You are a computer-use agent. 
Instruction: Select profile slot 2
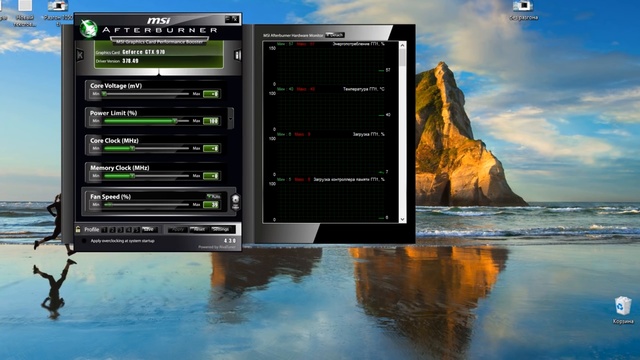click(112, 230)
